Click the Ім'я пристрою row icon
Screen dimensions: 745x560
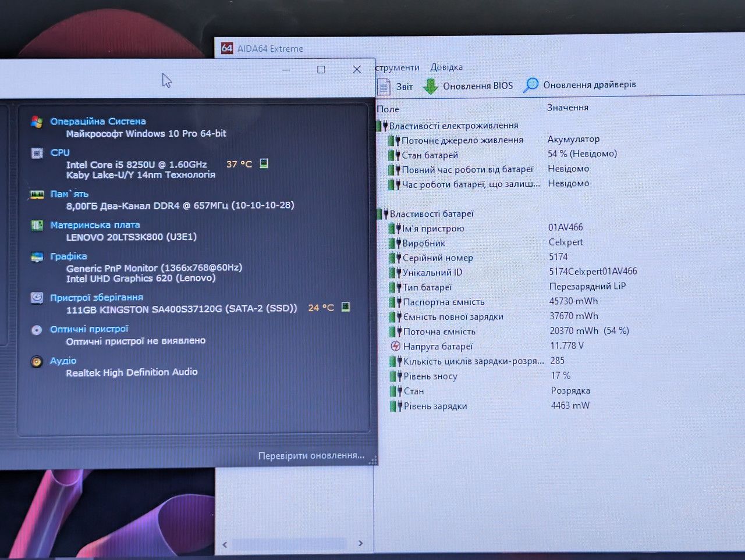tap(395, 229)
